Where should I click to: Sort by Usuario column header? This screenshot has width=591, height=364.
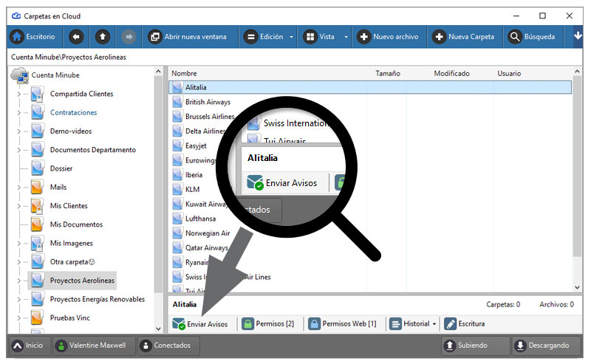[x=509, y=74]
